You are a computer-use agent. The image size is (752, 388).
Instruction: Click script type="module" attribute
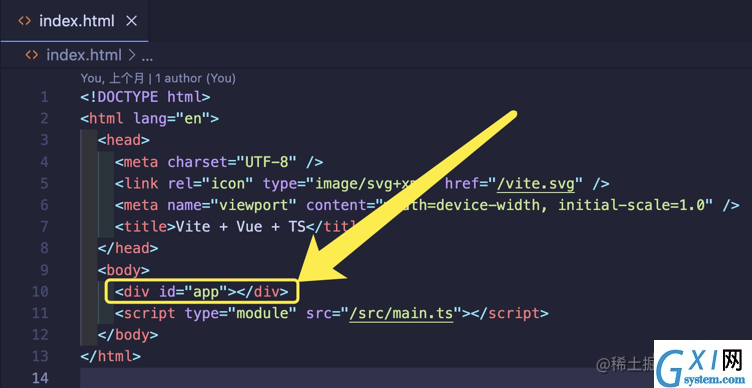pyautogui.click(x=240, y=313)
